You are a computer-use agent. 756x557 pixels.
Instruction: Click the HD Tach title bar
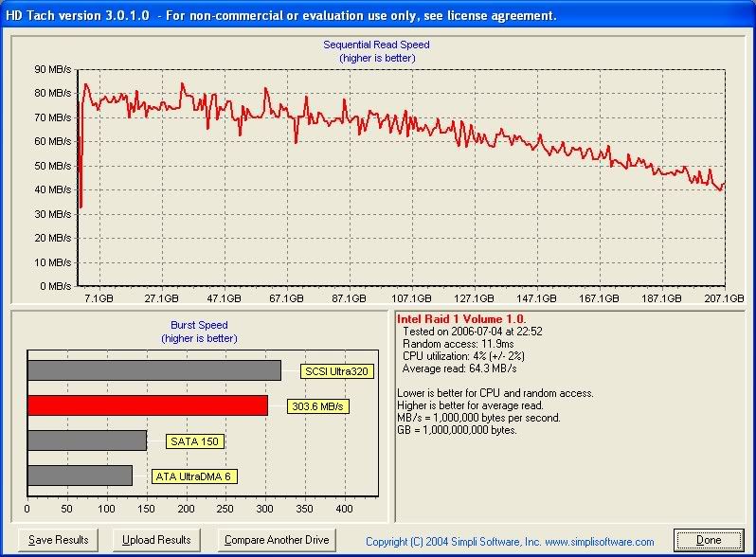point(284,15)
